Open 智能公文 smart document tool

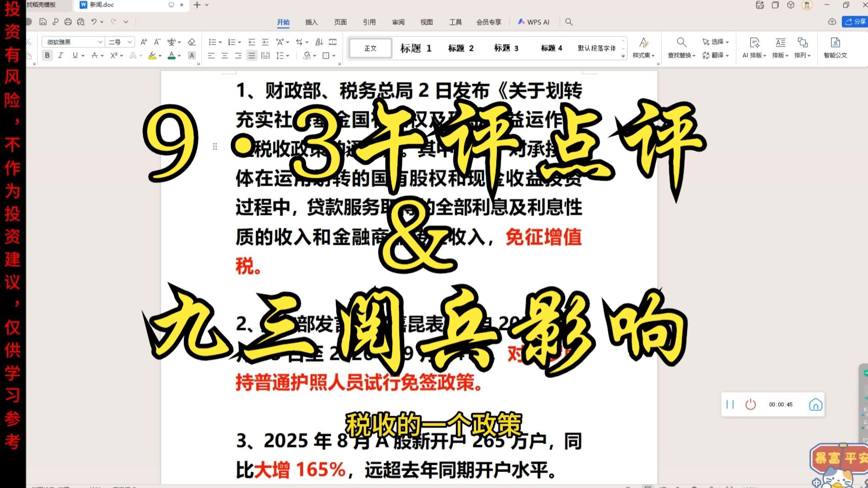click(x=835, y=48)
